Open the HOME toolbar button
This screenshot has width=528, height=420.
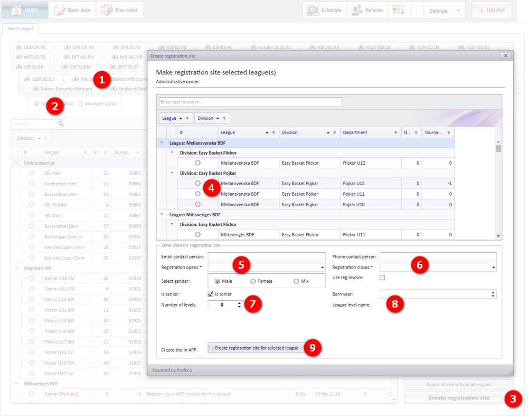click(25, 10)
